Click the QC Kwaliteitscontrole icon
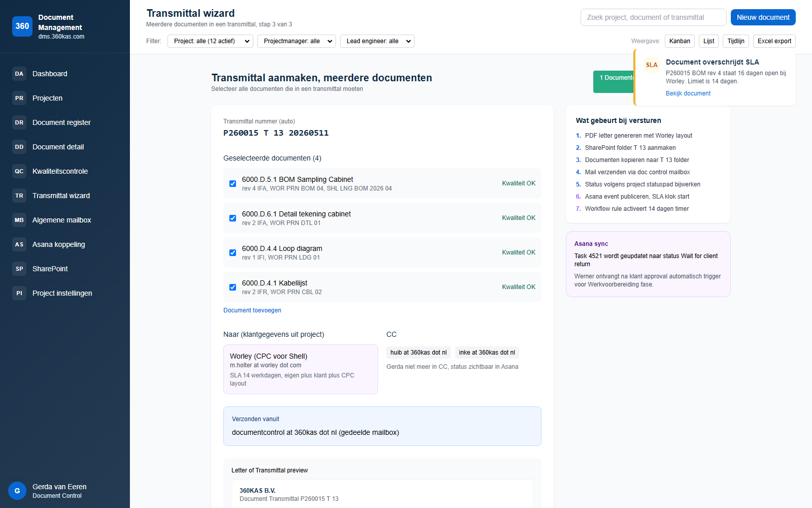Image resolution: width=812 pixels, height=508 pixels. click(19, 171)
